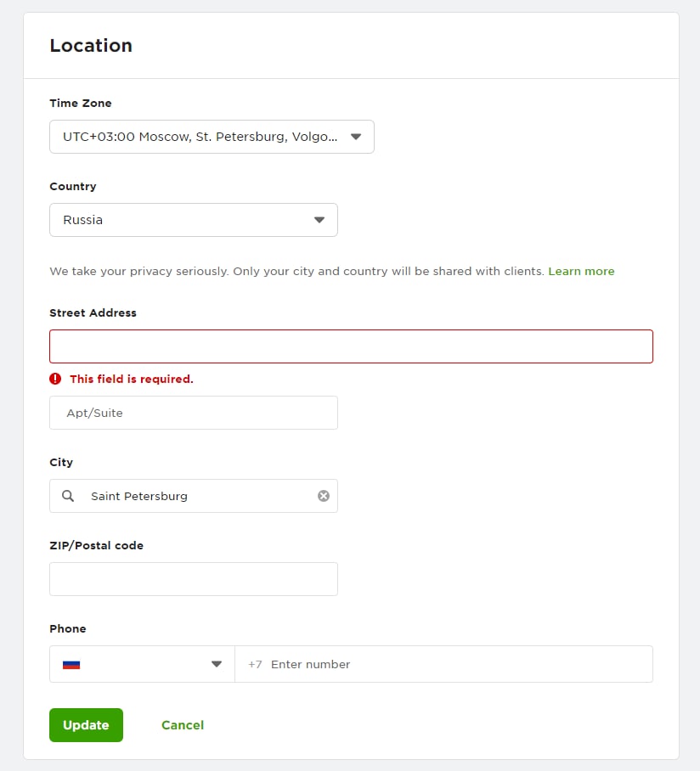Click into the Apt/Suite field
Screen dimensions: 700x771
[194, 413]
